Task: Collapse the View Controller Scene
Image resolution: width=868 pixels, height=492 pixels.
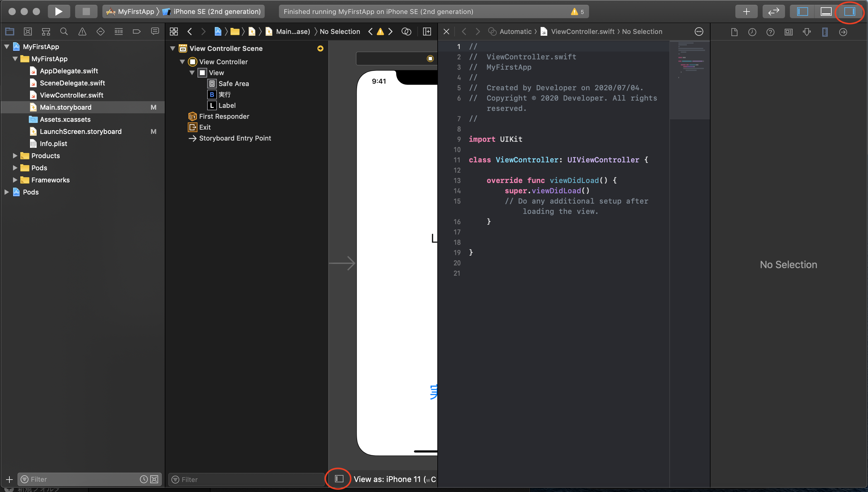Action: click(x=173, y=49)
